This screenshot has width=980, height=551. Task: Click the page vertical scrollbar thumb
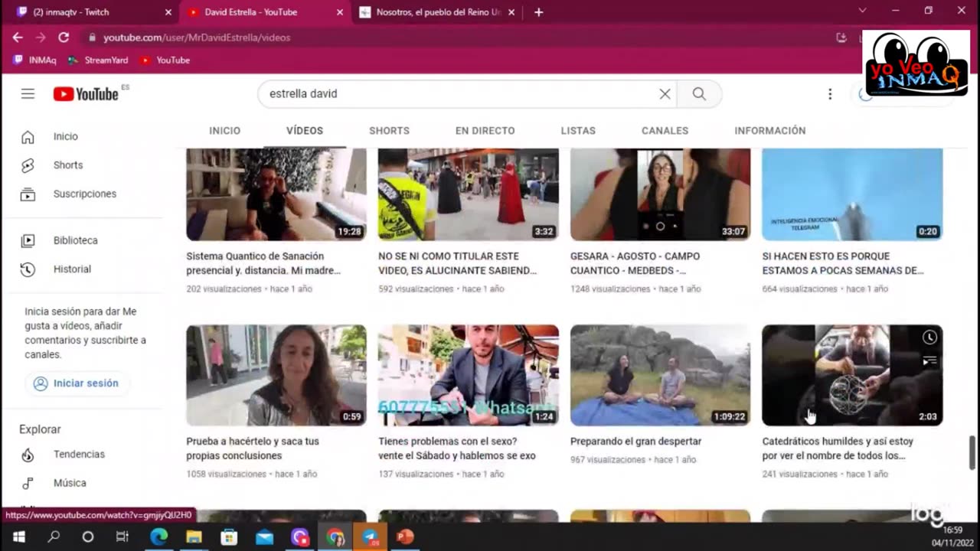(x=973, y=452)
